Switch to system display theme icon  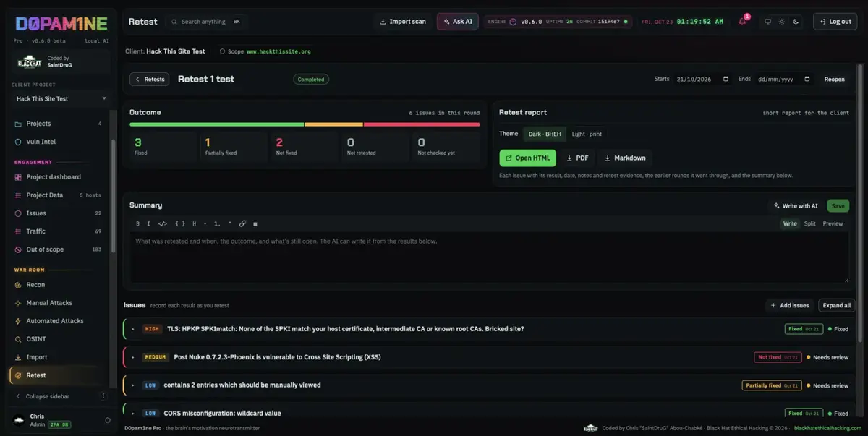click(768, 22)
